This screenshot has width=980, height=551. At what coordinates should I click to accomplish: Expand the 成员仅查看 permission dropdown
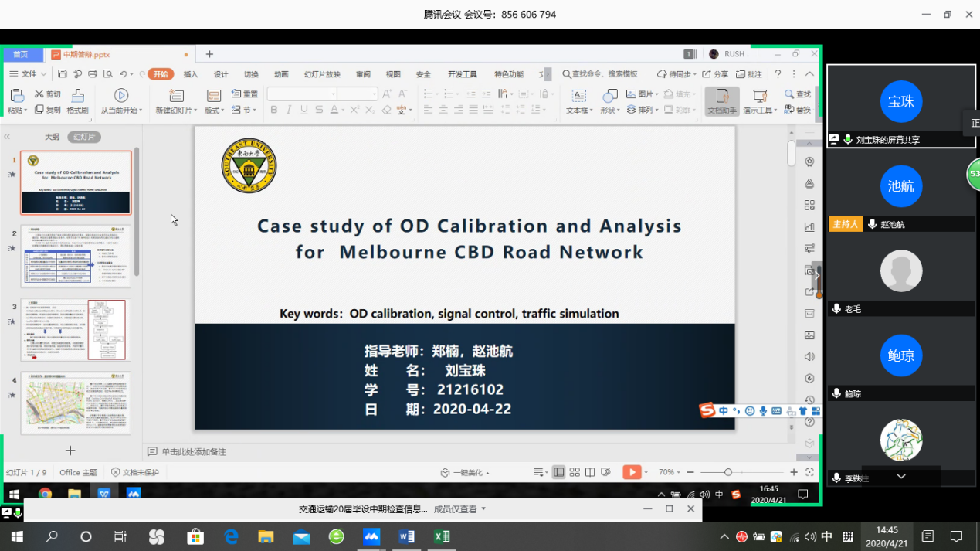click(x=483, y=508)
